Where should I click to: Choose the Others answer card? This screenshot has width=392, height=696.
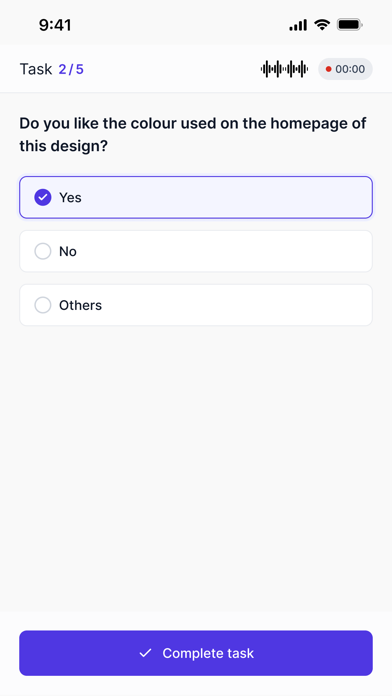[196, 305]
